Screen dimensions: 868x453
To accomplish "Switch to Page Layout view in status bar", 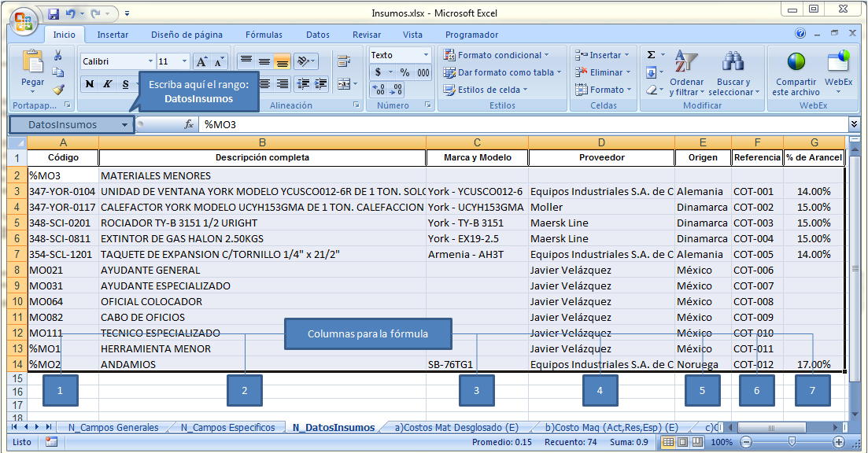I will (x=682, y=442).
